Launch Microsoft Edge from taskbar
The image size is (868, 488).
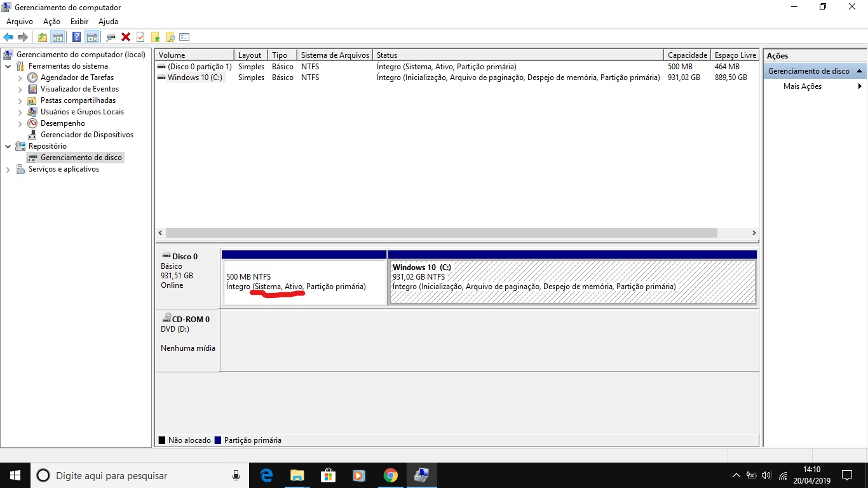[x=266, y=475]
